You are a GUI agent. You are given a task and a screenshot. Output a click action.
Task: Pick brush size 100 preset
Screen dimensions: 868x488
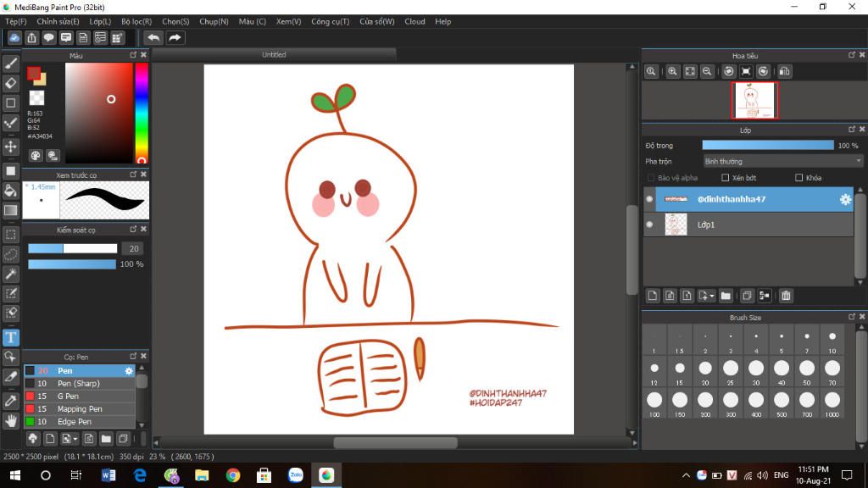[654, 401]
